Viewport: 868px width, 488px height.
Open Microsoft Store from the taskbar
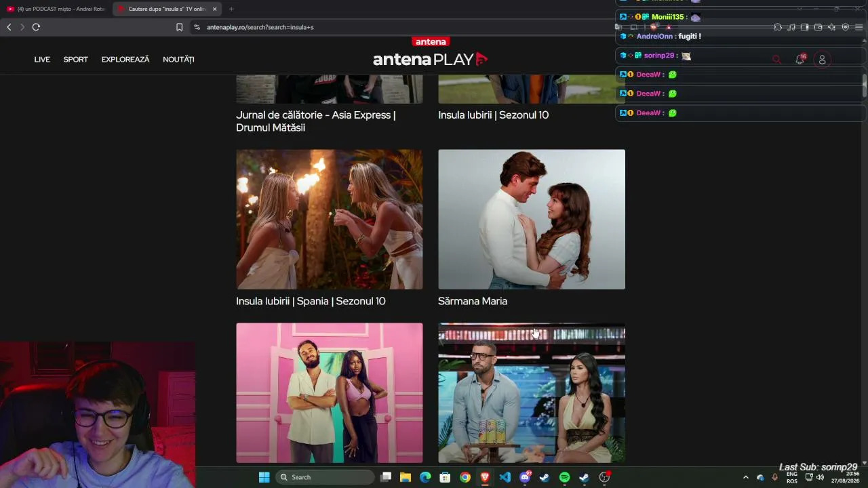[445, 477]
